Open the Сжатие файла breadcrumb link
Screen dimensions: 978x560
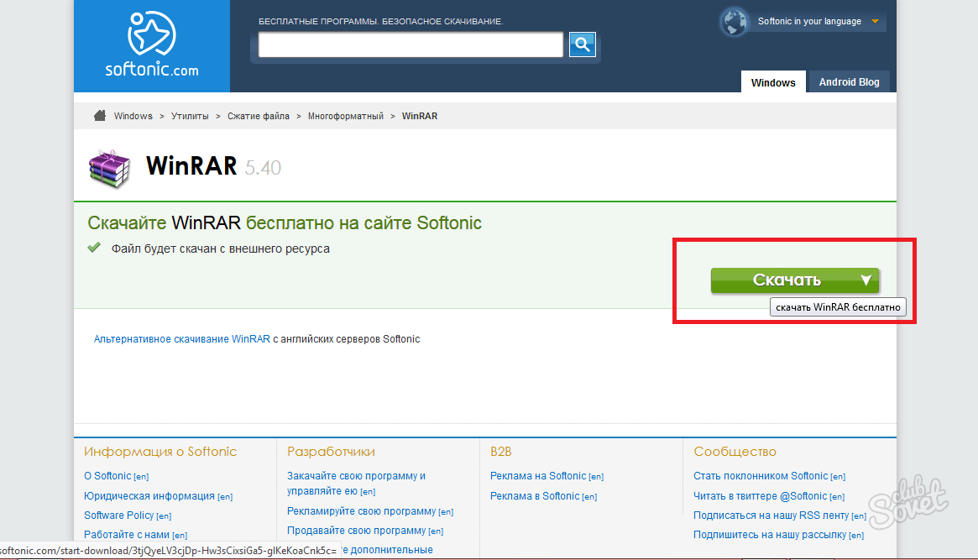coord(259,116)
